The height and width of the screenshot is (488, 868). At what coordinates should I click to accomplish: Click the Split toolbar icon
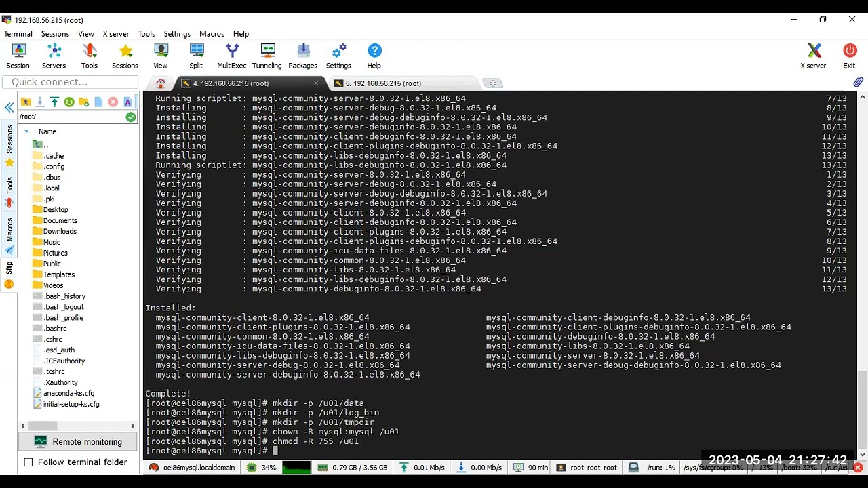[196, 56]
